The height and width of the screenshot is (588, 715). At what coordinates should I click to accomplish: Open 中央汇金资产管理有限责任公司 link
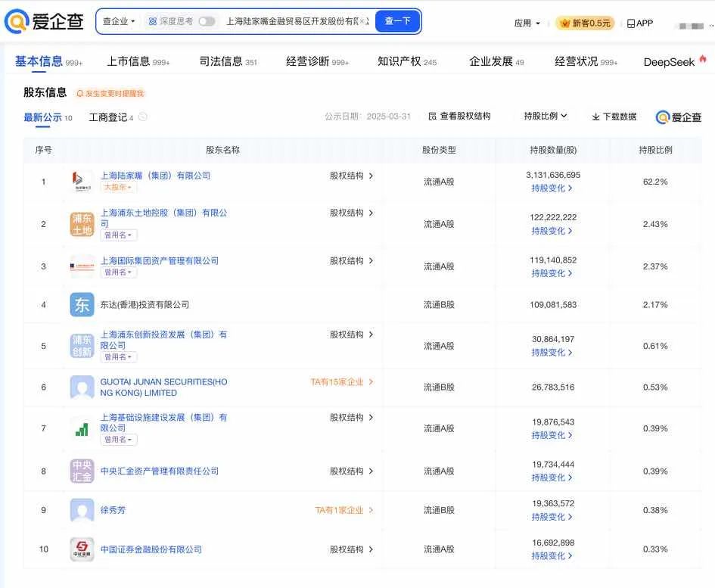point(160,471)
